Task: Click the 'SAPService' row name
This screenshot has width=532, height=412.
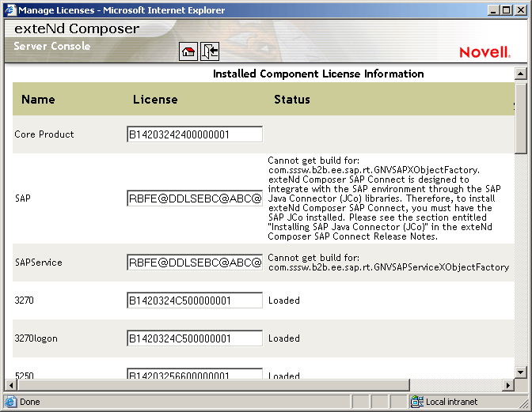Action: [38, 263]
